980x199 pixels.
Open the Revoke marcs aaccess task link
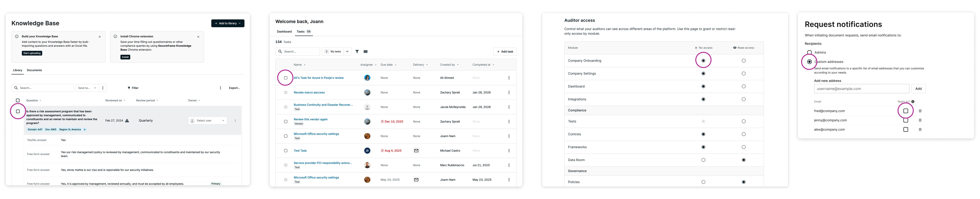[309, 92]
